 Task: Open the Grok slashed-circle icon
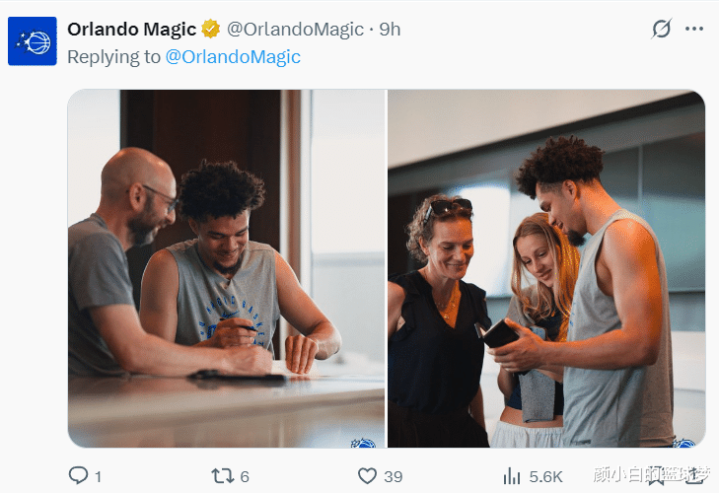point(661,29)
